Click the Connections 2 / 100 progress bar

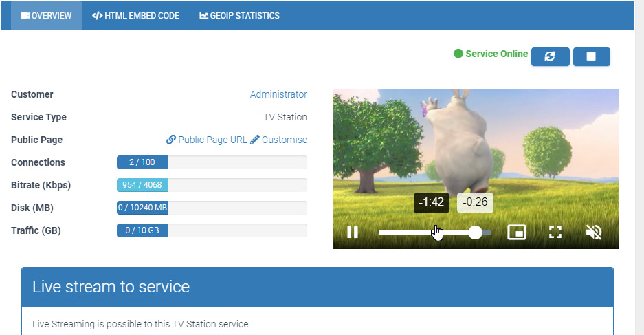pos(212,162)
